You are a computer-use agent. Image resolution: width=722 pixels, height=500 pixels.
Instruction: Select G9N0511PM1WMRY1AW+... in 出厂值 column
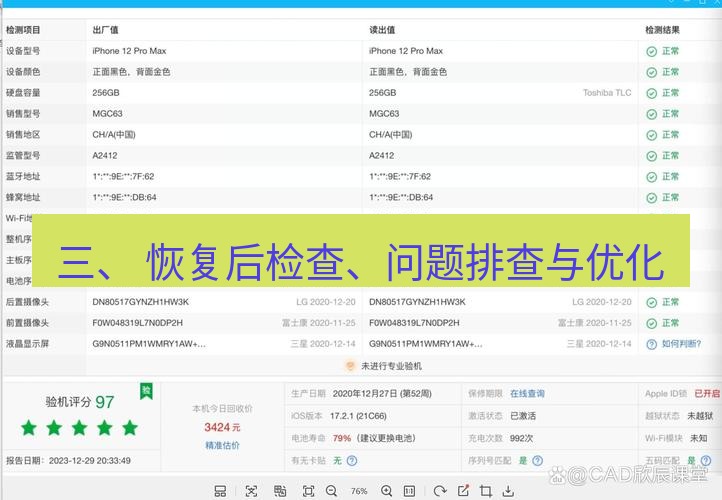(x=149, y=344)
